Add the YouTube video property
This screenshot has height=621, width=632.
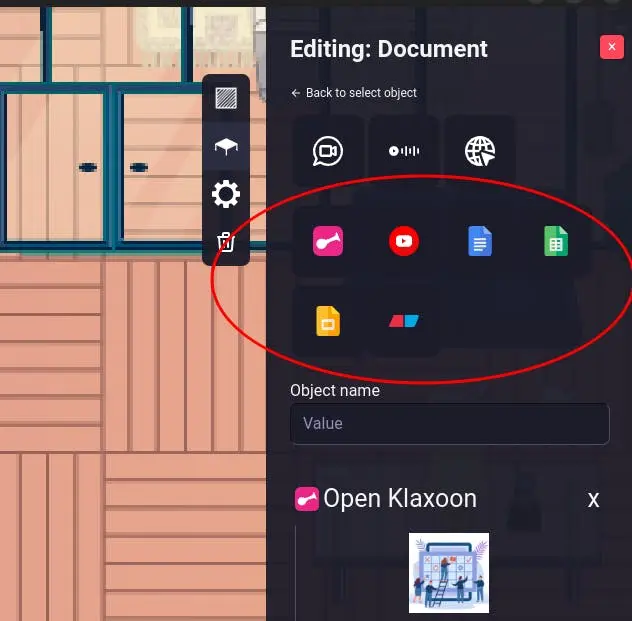pos(404,241)
